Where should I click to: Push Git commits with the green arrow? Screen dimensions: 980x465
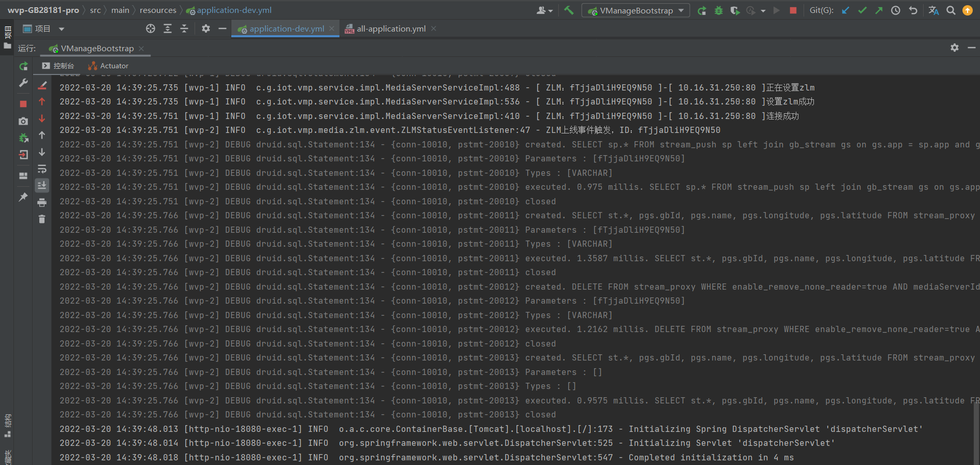[x=879, y=10]
